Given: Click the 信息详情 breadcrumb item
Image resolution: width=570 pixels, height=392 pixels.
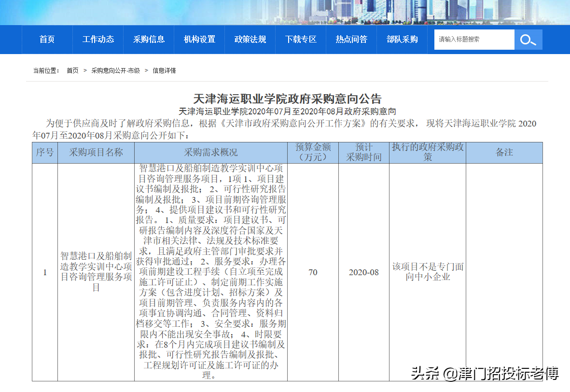Looking at the screenshot, I should click(x=165, y=70).
